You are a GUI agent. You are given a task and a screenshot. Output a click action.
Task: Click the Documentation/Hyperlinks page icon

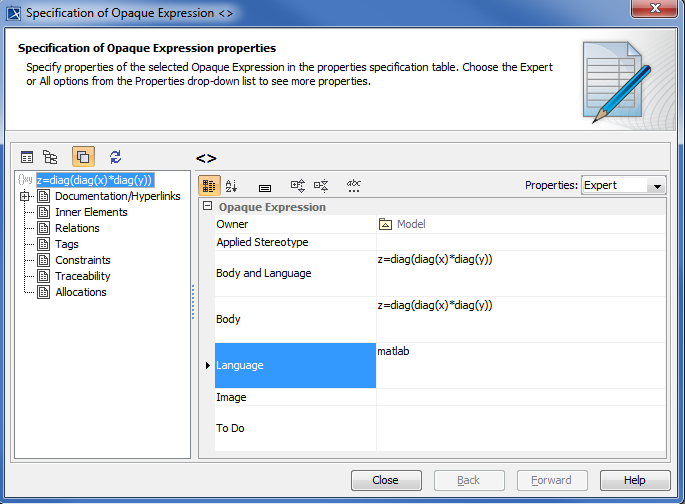click(x=43, y=196)
